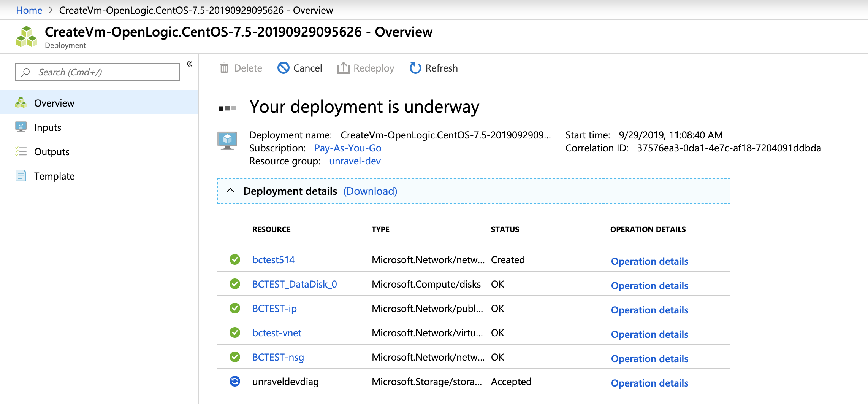View Operation details for BCTEST_DataDisk_0
The height and width of the screenshot is (404, 868).
point(649,286)
